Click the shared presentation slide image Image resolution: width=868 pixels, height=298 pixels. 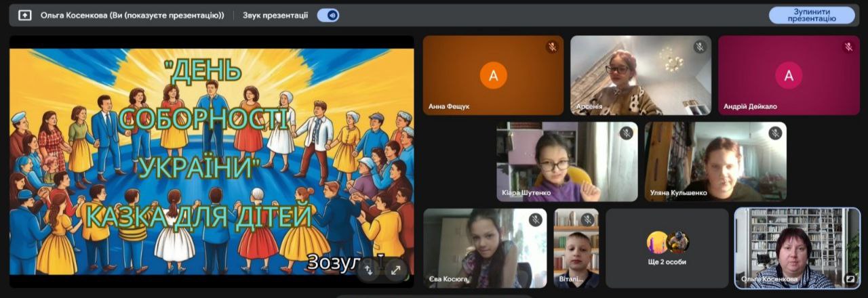211,156
